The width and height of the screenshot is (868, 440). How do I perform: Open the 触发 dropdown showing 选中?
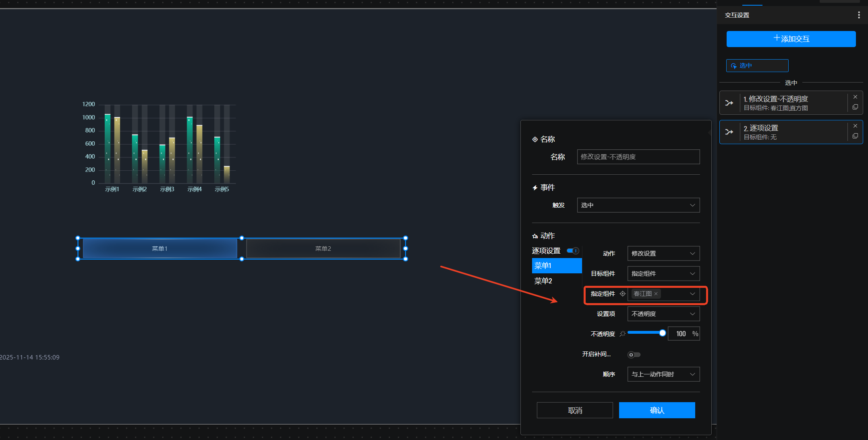point(638,205)
